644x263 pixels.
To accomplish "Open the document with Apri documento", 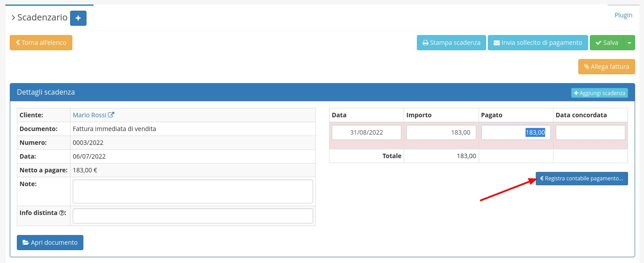I will [50, 243].
